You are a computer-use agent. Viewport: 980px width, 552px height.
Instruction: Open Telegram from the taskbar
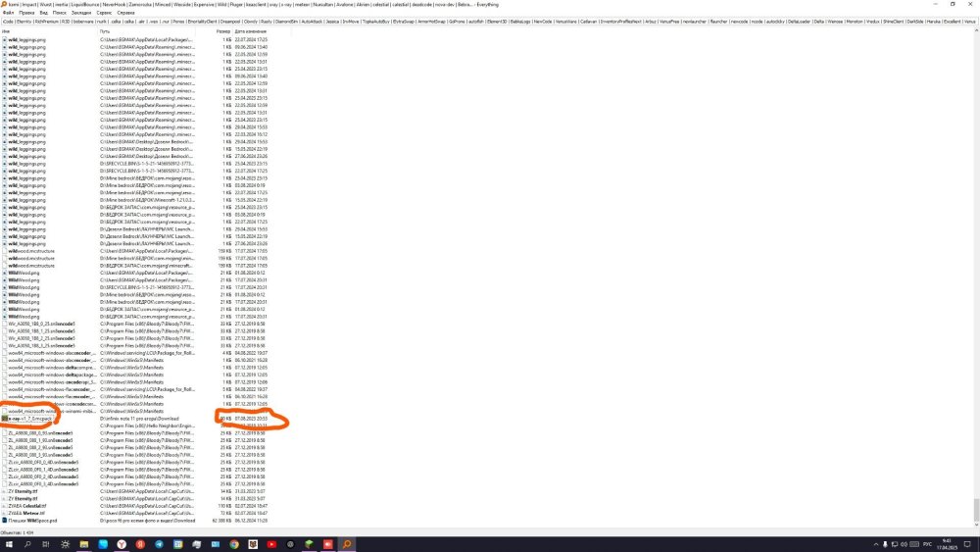point(159,544)
